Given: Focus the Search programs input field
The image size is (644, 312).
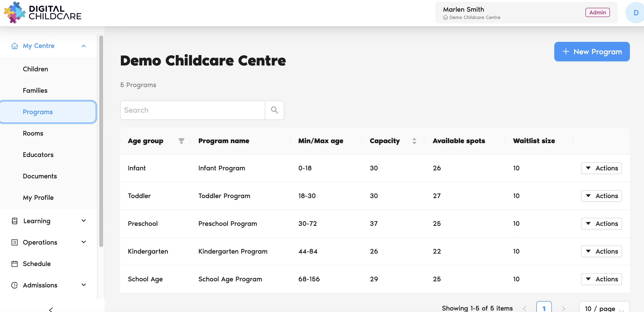Looking at the screenshot, I should pos(193,110).
